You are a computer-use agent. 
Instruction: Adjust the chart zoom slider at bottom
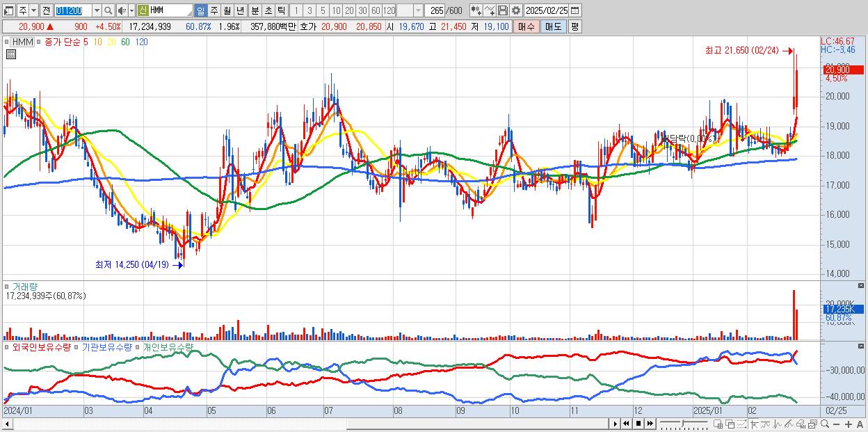pos(683,424)
